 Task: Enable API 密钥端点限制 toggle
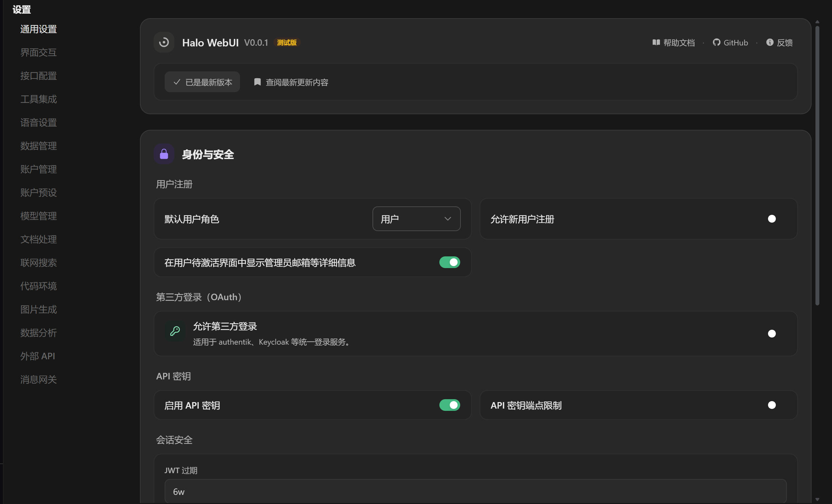point(775,405)
